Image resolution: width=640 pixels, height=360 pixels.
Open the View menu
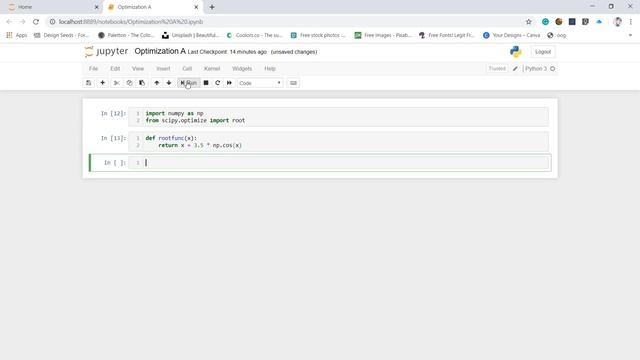click(138, 69)
